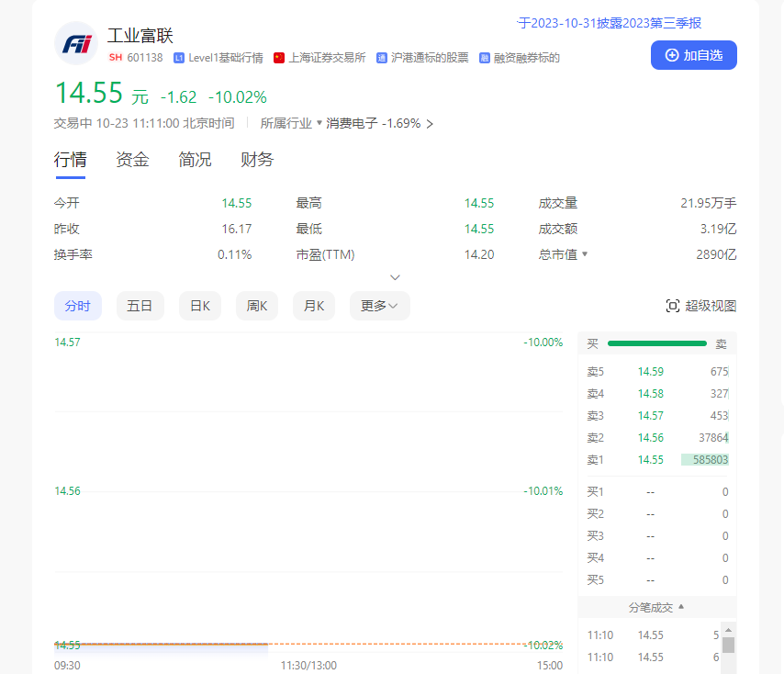The width and height of the screenshot is (784, 674).
Task: Click the 工业富联 Fii company logo
Action: 76,44
